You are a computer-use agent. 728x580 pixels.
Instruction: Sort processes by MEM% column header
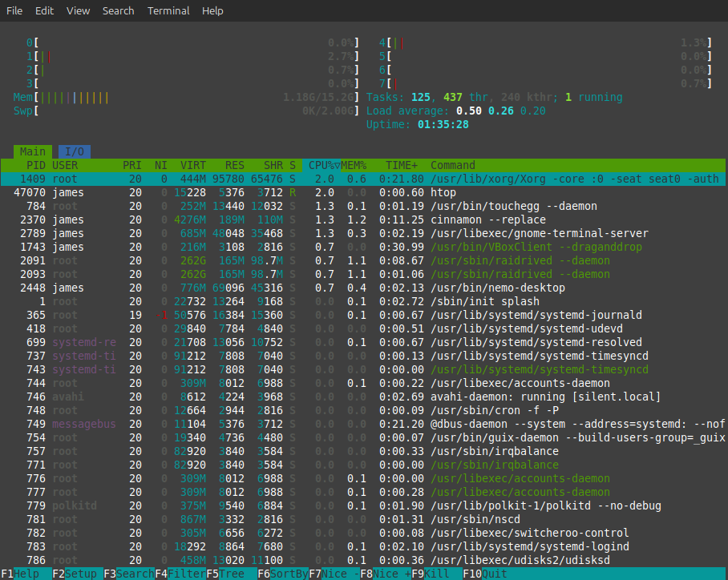(x=354, y=165)
